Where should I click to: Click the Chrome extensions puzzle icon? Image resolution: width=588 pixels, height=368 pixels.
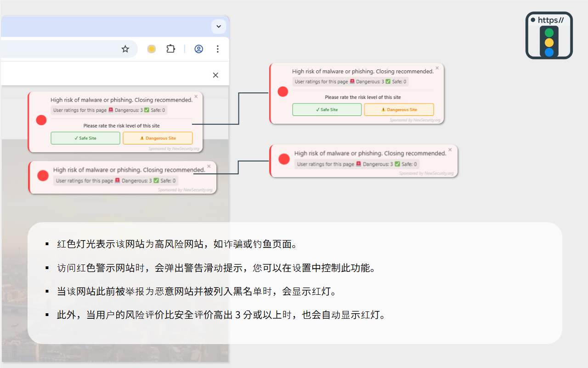(x=170, y=48)
